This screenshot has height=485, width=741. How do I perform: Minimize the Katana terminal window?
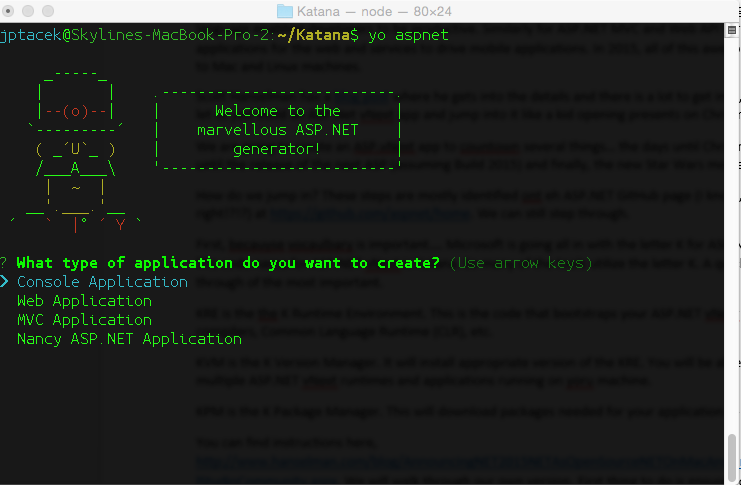pos(28,11)
